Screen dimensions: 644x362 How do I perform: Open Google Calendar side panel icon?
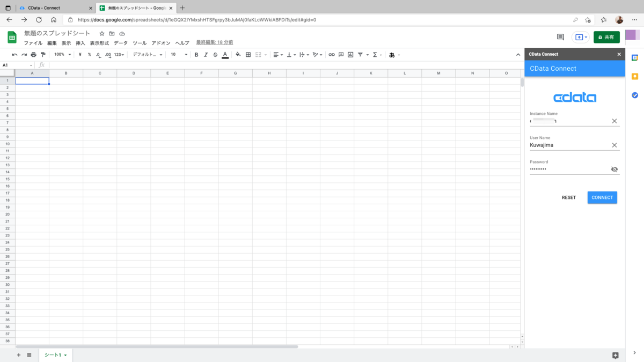(x=635, y=58)
